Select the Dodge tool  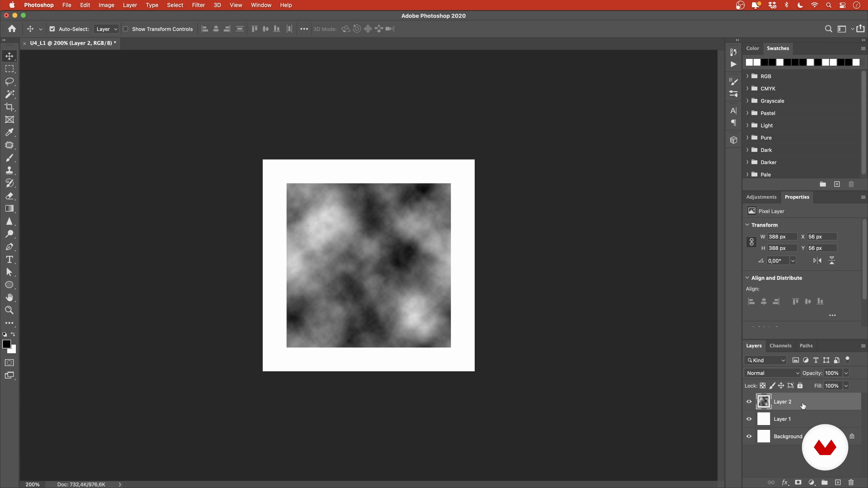pyautogui.click(x=9, y=234)
